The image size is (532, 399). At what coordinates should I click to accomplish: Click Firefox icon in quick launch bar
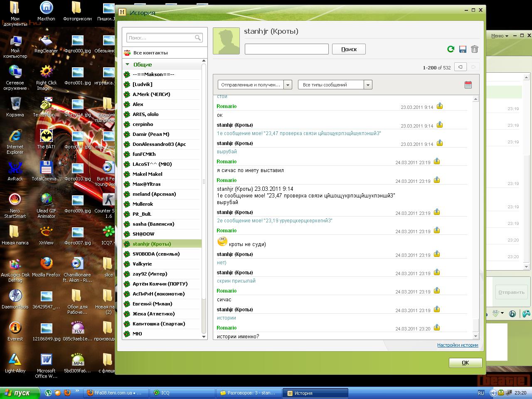click(x=67, y=393)
